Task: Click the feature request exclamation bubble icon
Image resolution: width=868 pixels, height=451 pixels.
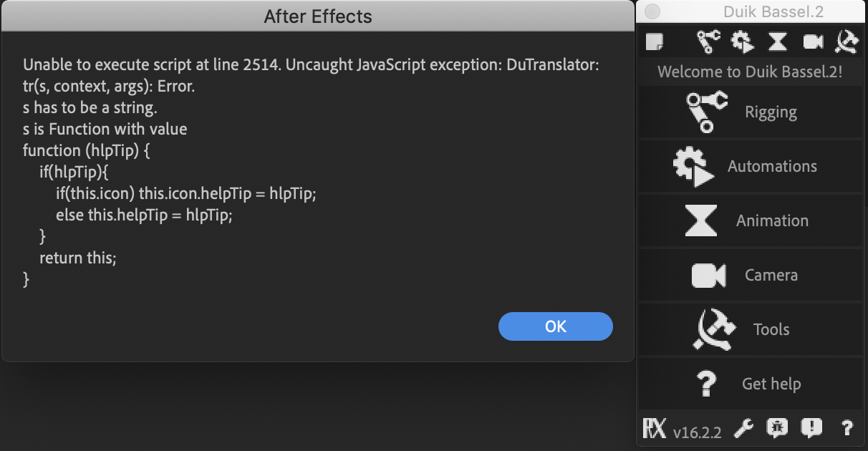Action: [x=811, y=430]
